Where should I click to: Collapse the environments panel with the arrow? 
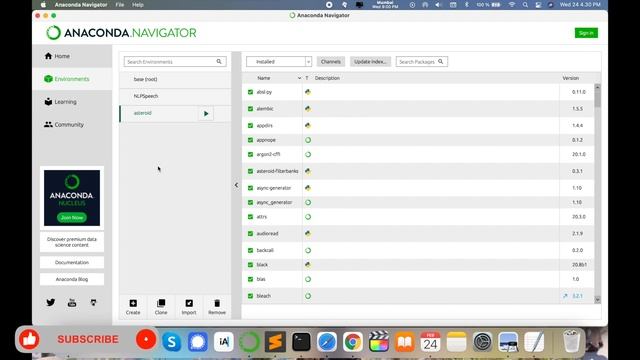236,185
